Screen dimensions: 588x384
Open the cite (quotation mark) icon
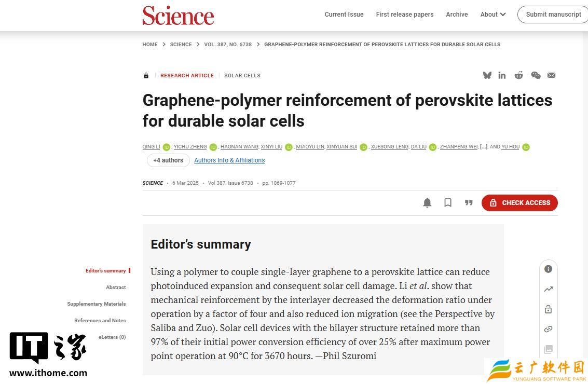(469, 203)
